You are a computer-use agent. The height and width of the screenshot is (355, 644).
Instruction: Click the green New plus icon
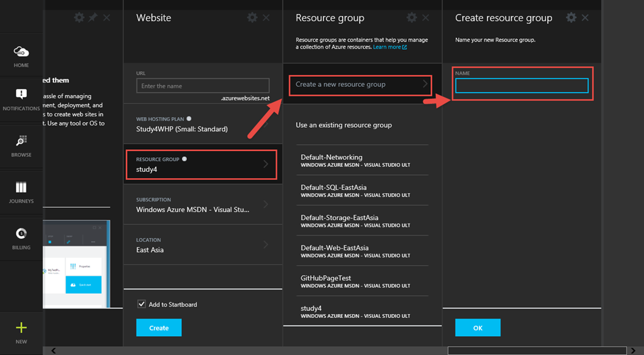coord(21,328)
